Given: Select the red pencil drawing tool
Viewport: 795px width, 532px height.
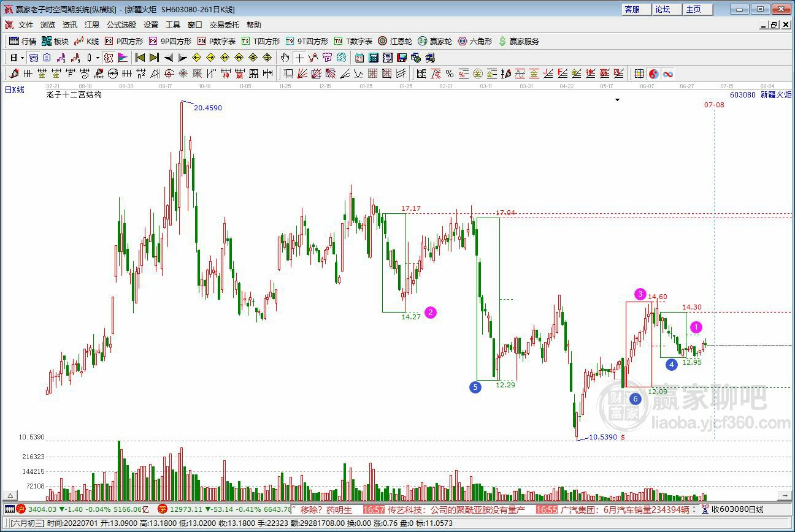Looking at the screenshot, I should click(x=13, y=74).
